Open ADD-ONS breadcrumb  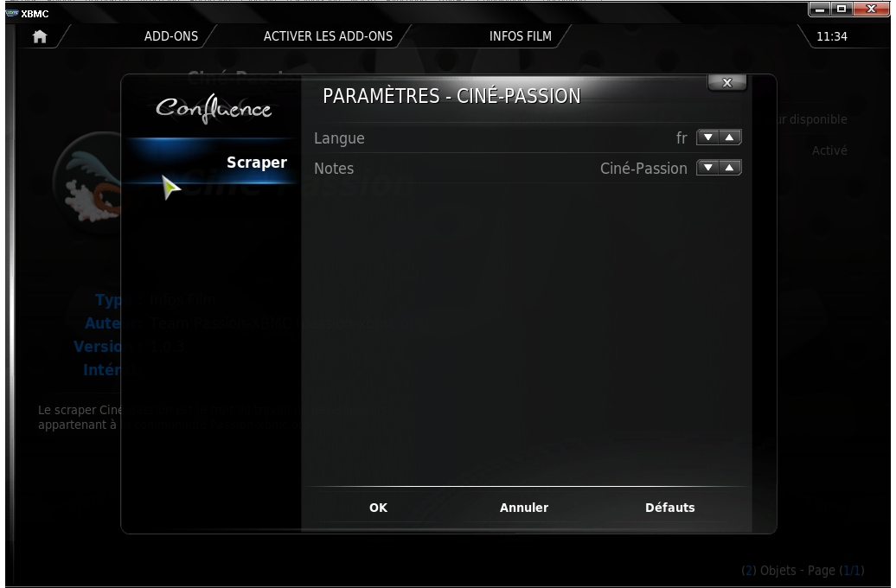coord(171,36)
